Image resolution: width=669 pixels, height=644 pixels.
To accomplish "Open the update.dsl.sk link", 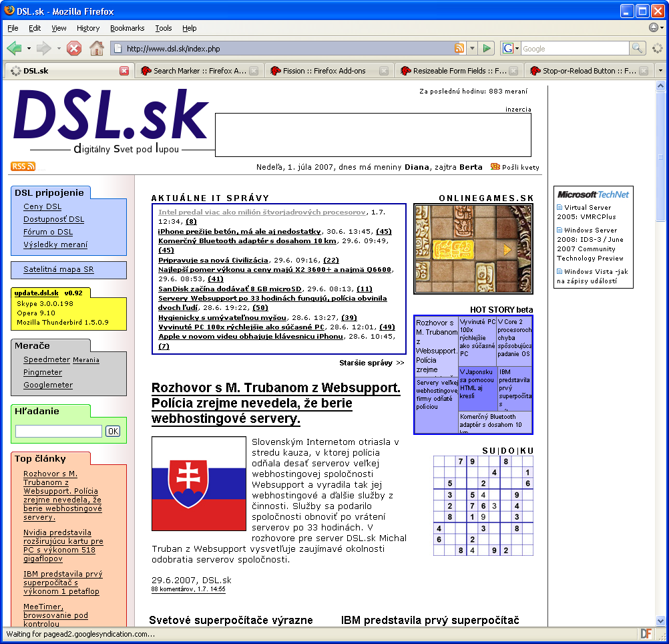I will click(x=36, y=293).
